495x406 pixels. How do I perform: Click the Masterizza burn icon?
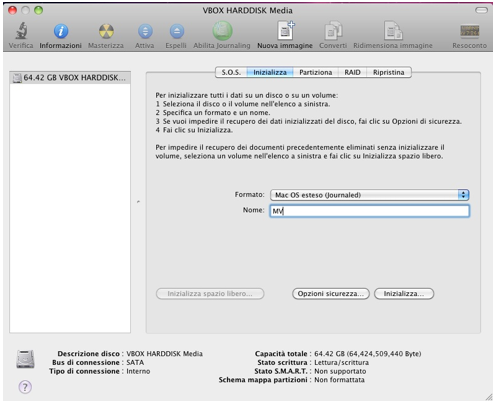pyautogui.click(x=106, y=31)
